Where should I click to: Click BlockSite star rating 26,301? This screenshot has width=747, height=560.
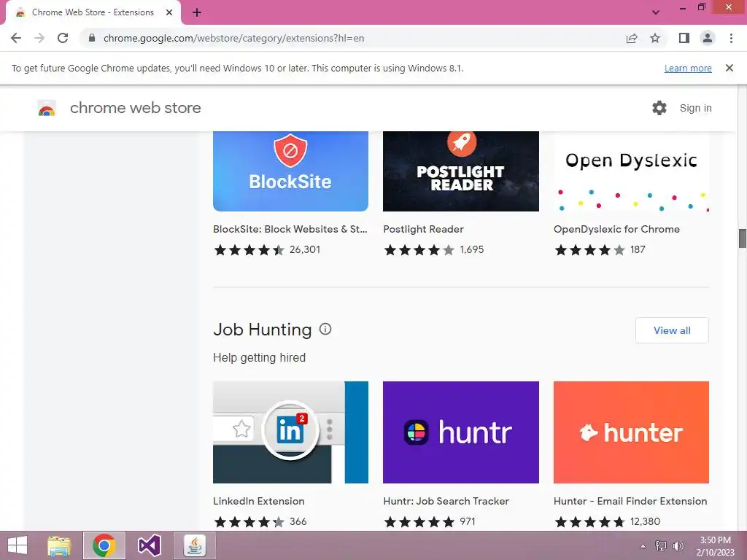pos(267,249)
